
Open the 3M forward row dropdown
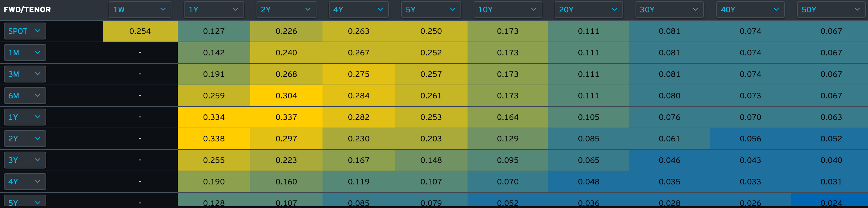(x=25, y=74)
